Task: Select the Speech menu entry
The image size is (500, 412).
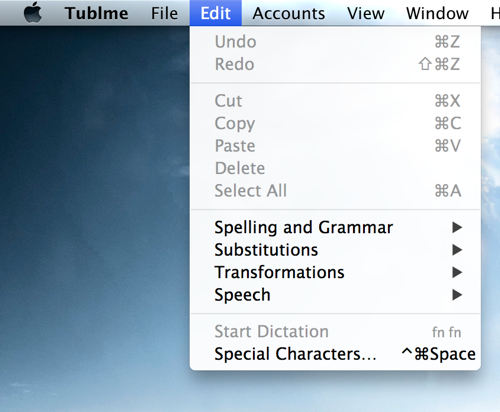Action: [335, 295]
